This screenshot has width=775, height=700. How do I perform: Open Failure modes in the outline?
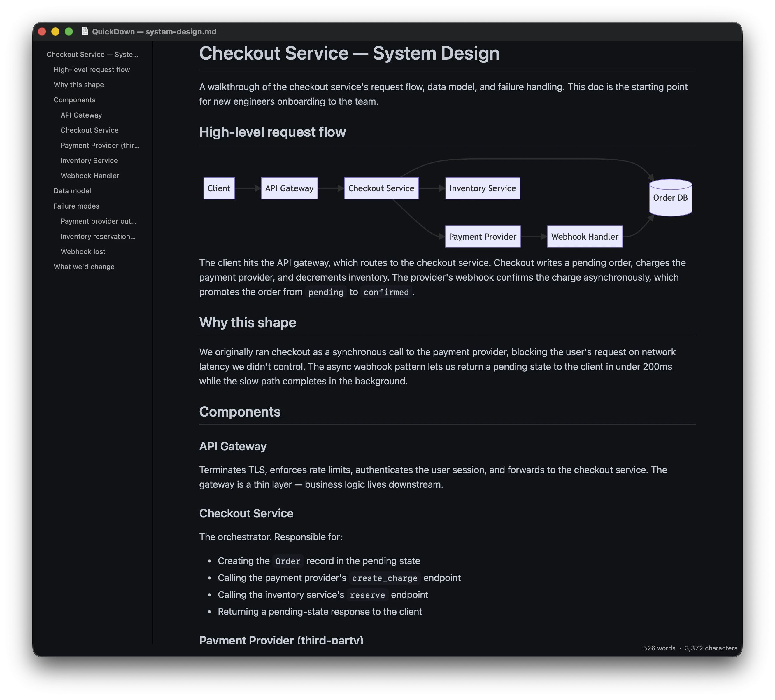point(76,206)
